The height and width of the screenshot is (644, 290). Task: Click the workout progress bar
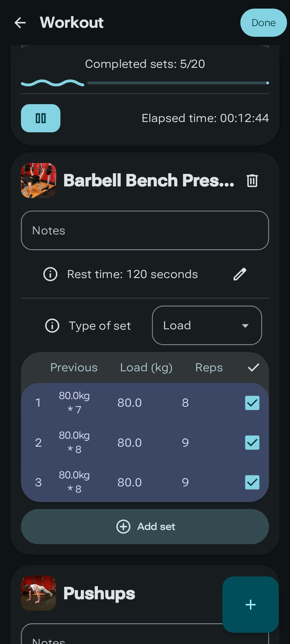click(x=145, y=83)
